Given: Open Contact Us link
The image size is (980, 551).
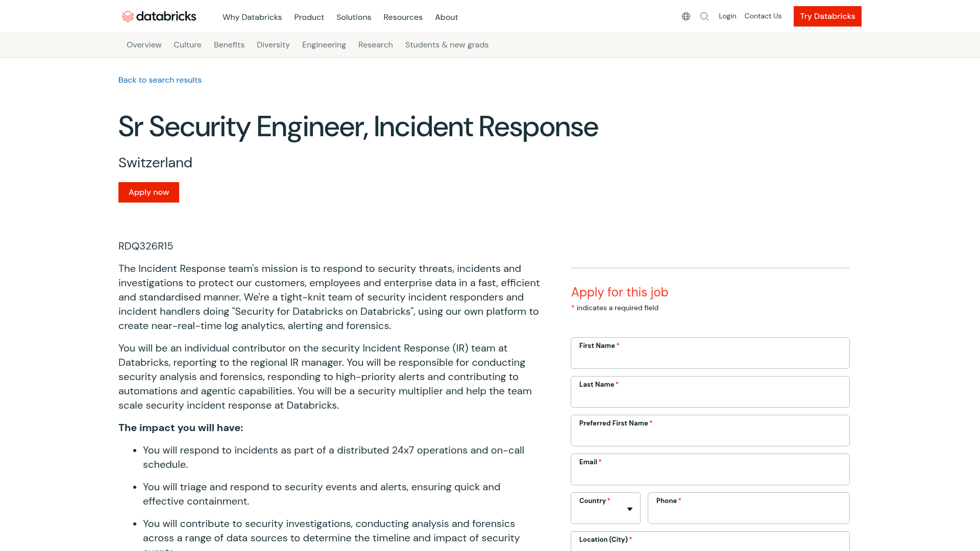Looking at the screenshot, I should [763, 16].
